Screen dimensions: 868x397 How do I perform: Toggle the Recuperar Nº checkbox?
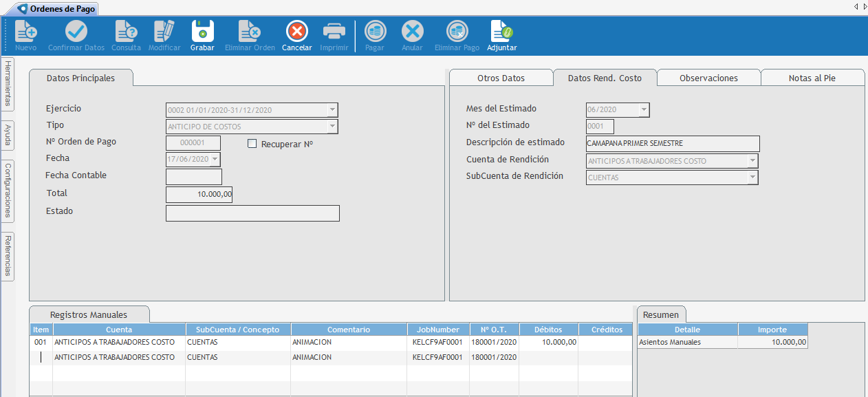(252, 144)
